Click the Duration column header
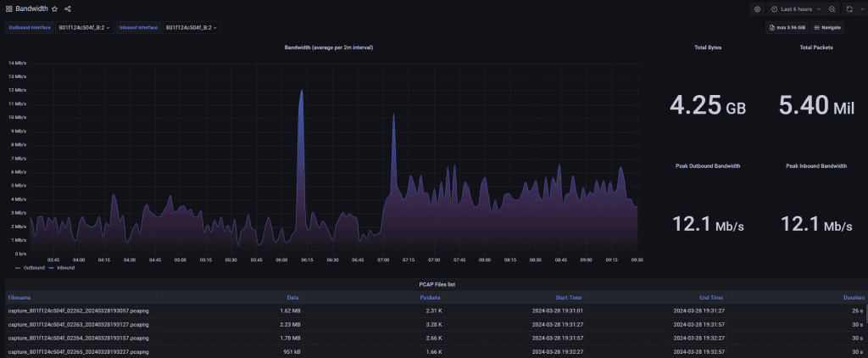 coord(854,298)
